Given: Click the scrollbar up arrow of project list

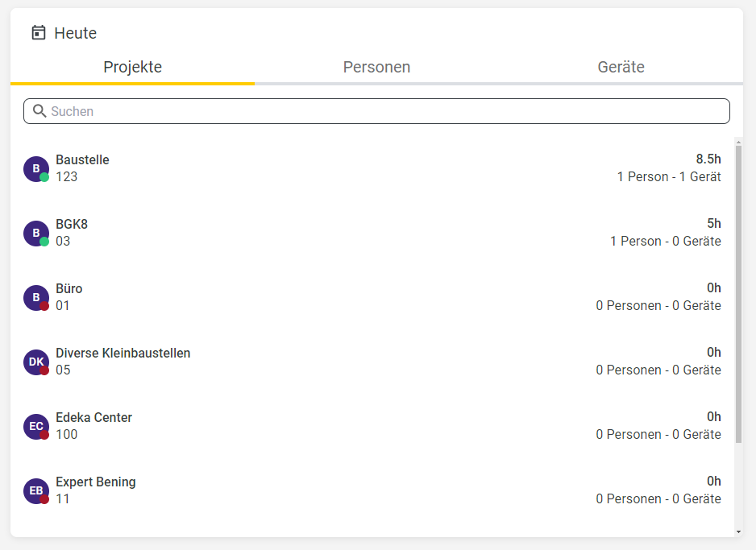Looking at the screenshot, I should (x=738, y=142).
